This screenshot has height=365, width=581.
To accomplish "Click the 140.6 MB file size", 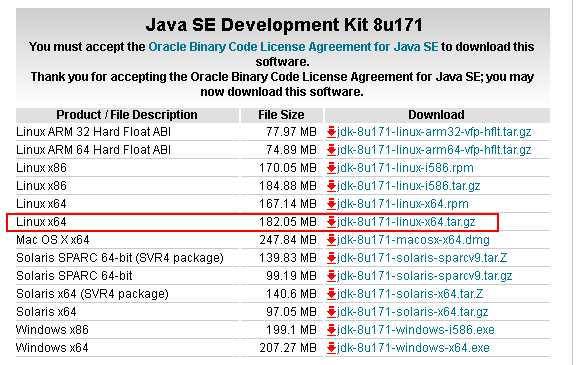I will (291, 294).
